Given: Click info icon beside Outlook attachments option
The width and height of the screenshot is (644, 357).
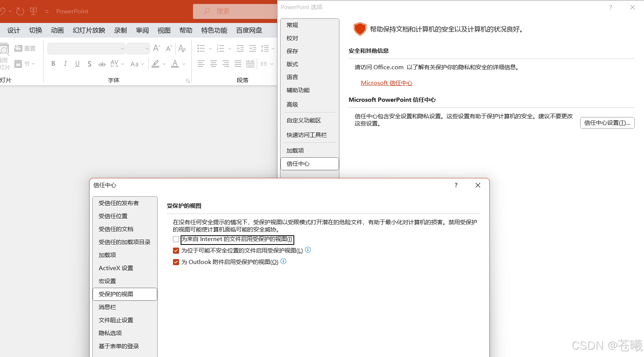Looking at the screenshot, I should point(284,261).
